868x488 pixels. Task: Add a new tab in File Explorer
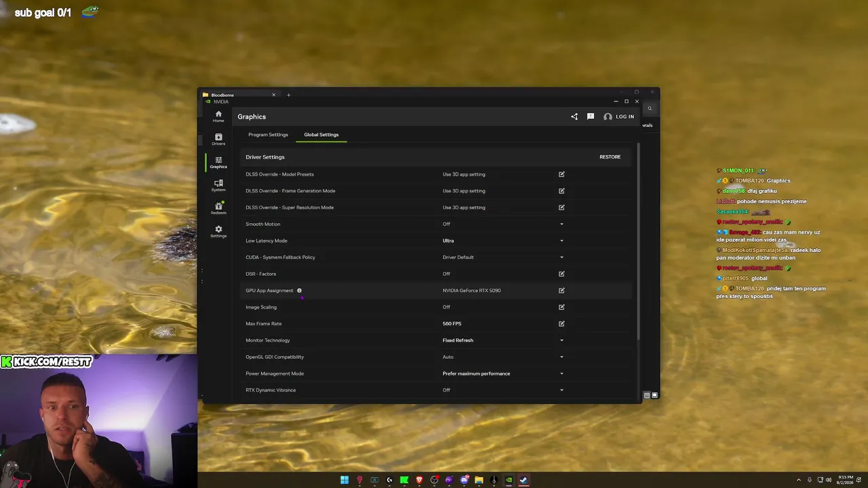coord(288,95)
